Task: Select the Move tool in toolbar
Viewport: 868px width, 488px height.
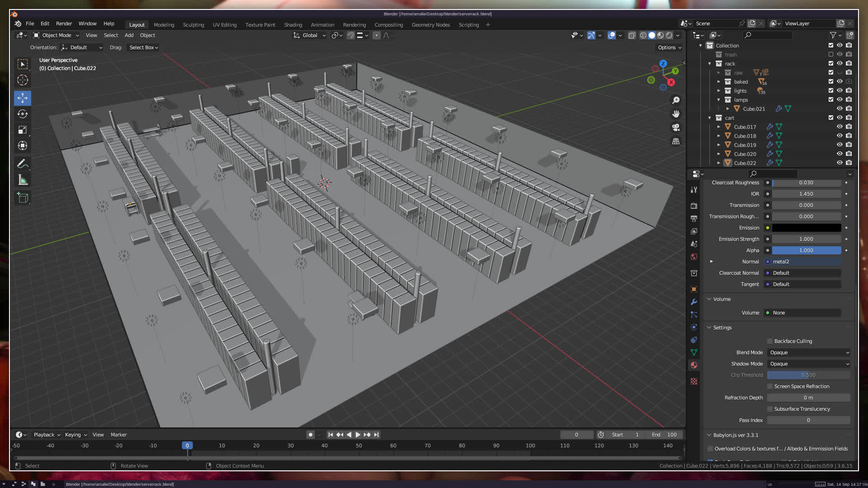Action: pyautogui.click(x=23, y=98)
